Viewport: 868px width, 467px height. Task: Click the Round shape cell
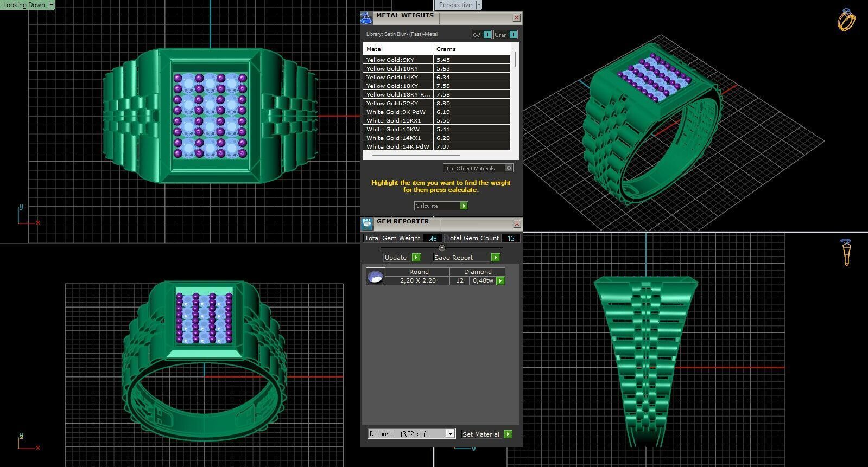pyautogui.click(x=419, y=272)
